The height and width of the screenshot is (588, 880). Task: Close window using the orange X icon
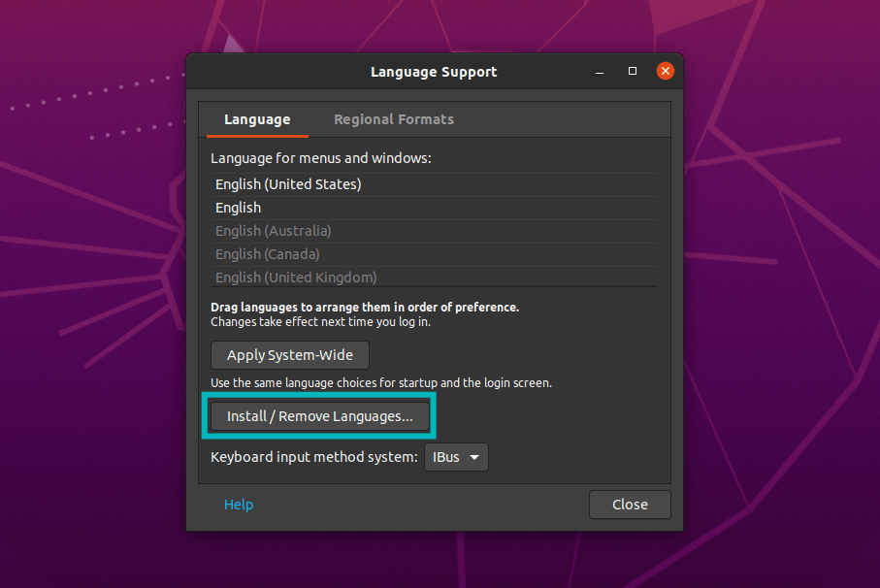click(666, 72)
